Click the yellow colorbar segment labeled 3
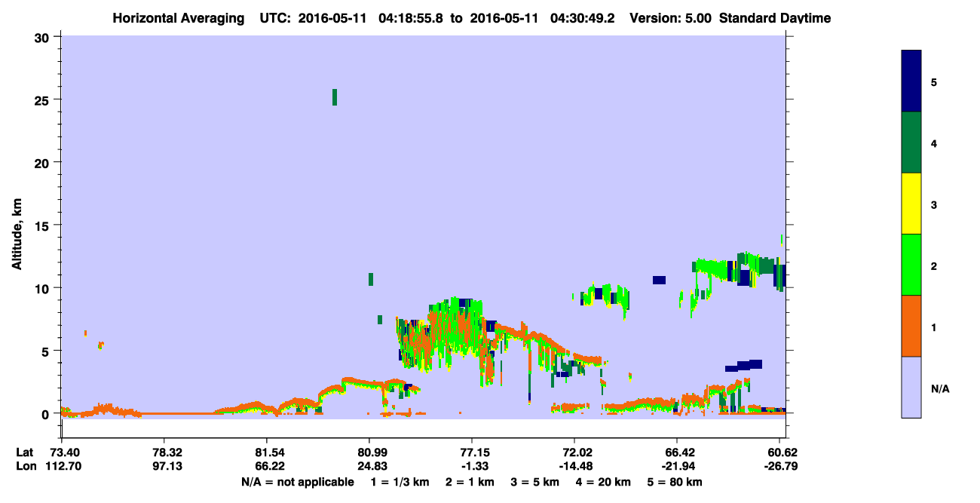This screenshot has height=503, width=980. 911,204
